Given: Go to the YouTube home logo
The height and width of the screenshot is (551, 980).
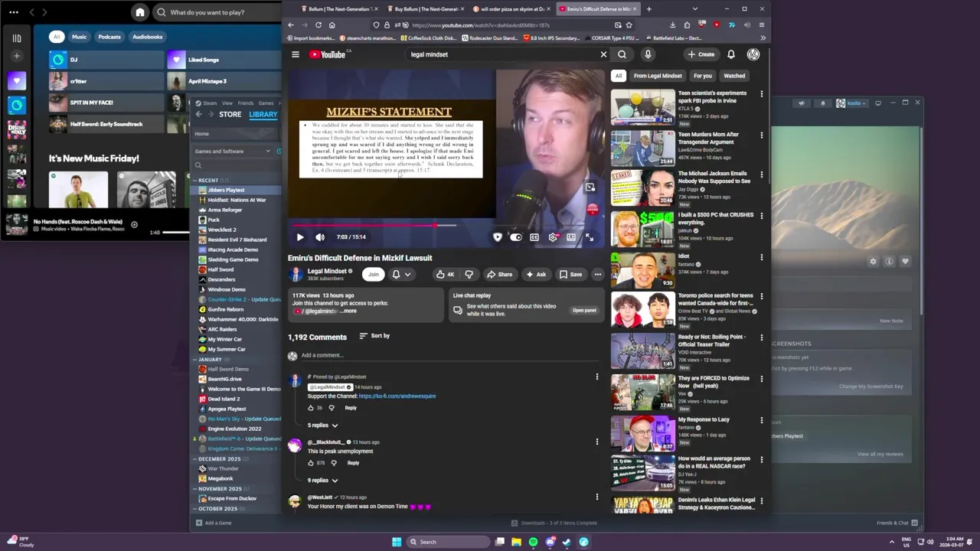Looking at the screenshot, I should 328,54.
